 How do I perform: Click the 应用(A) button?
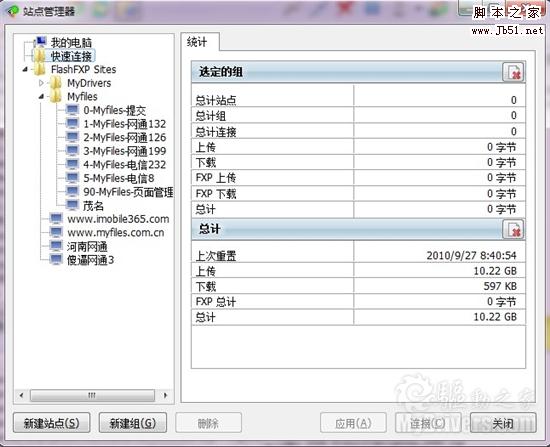(x=353, y=423)
